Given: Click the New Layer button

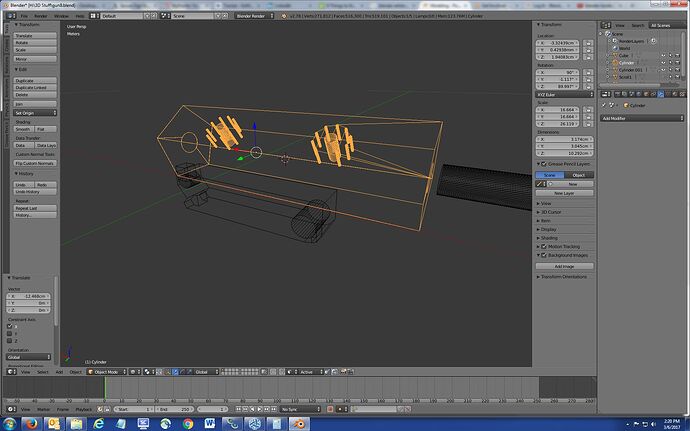Looking at the screenshot, I should pyautogui.click(x=565, y=193).
